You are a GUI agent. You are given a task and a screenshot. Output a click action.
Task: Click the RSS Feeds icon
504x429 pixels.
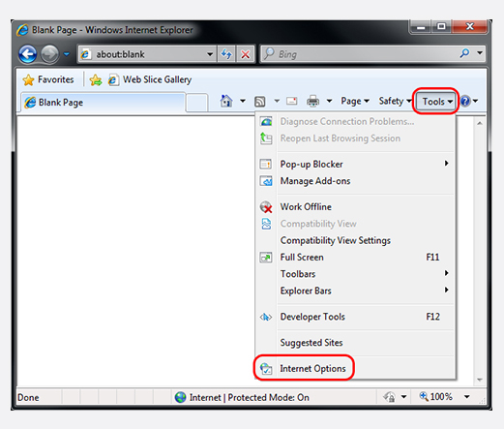[260, 102]
